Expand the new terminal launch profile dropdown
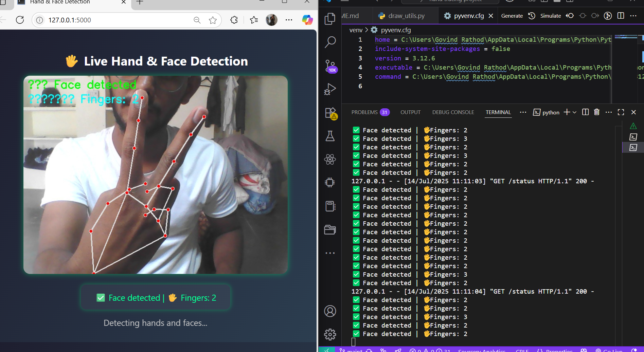Image resolution: width=644 pixels, height=352 pixels. pos(574,112)
